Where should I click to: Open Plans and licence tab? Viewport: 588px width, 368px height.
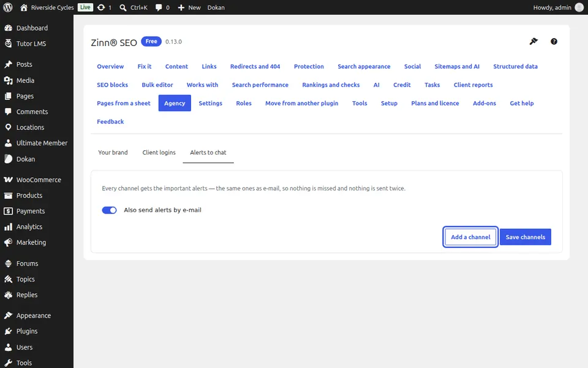point(435,103)
